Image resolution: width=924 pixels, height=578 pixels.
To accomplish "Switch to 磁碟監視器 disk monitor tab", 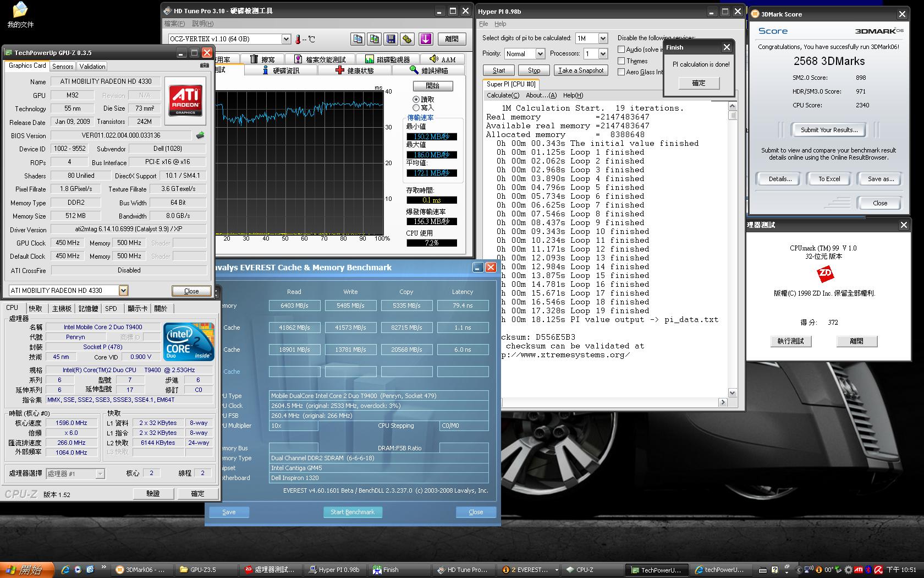I will [x=388, y=59].
